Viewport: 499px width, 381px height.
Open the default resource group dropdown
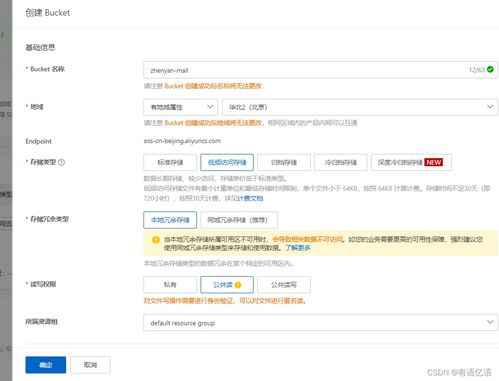pos(320,322)
